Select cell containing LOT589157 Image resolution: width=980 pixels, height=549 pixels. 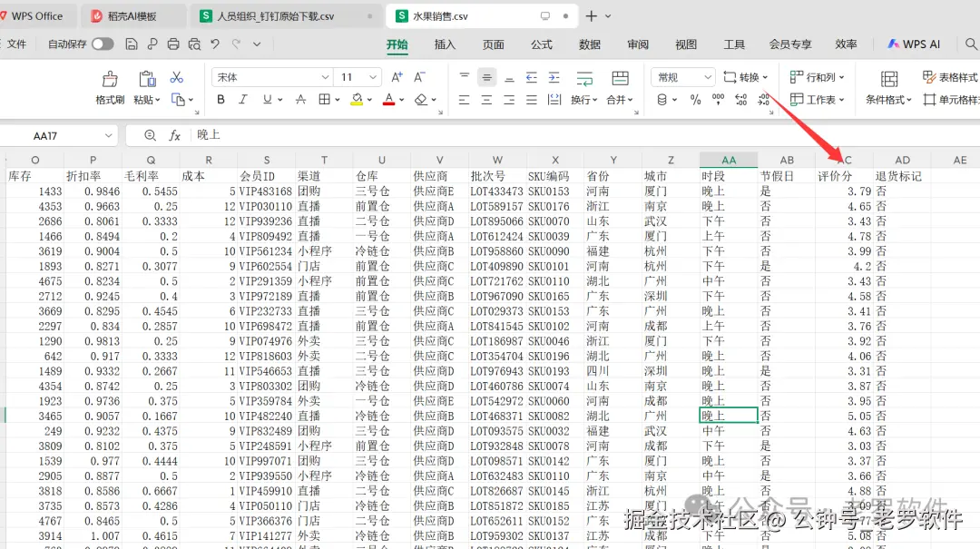pos(497,206)
